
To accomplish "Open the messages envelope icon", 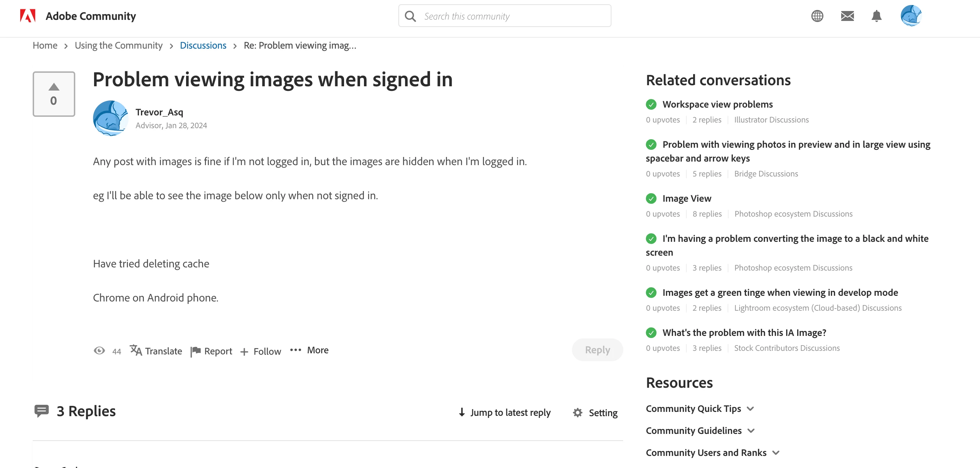I will point(847,16).
